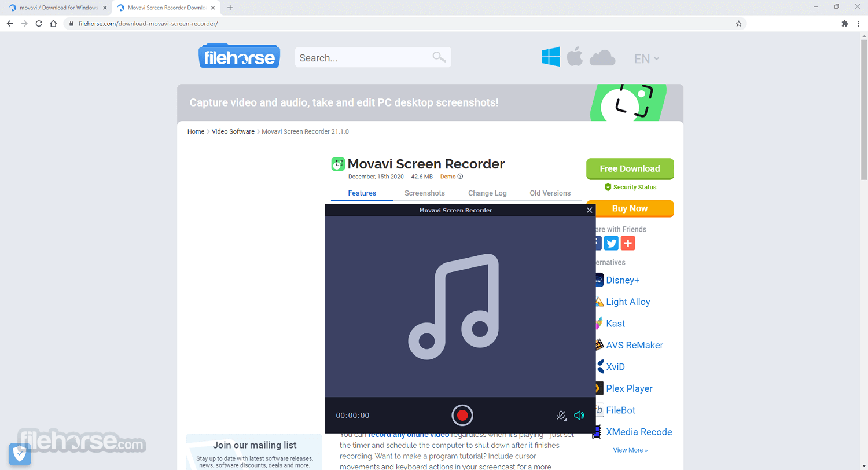Click the page vertical scrollbar
868x470 pixels.
[x=863, y=110]
